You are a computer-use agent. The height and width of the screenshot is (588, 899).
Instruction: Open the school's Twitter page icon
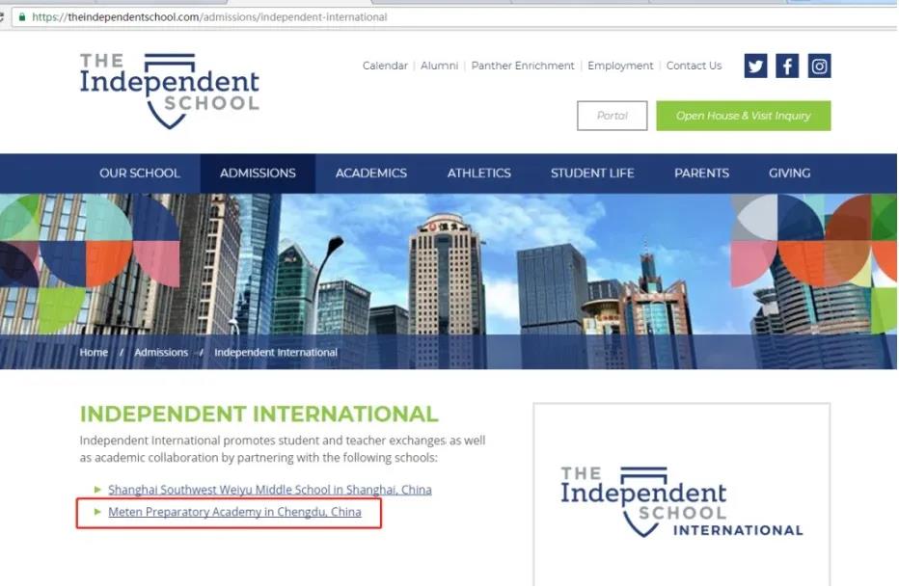[x=755, y=66]
